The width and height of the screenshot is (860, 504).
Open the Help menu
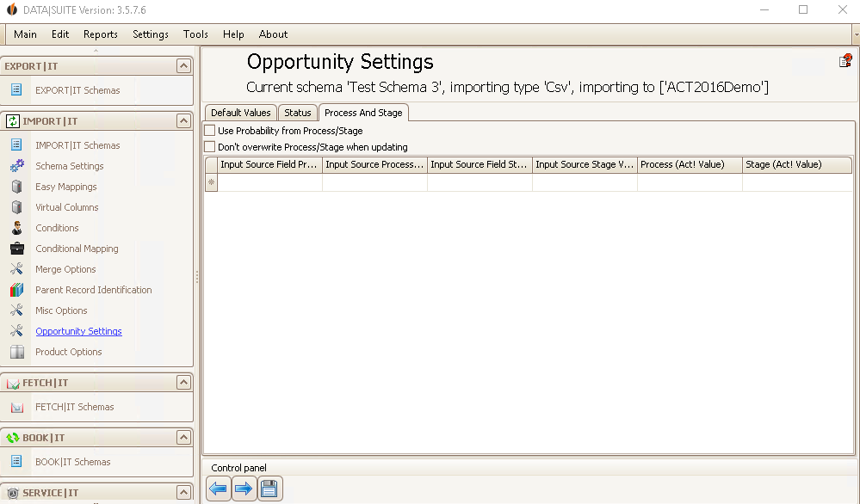click(x=233, y=34)
